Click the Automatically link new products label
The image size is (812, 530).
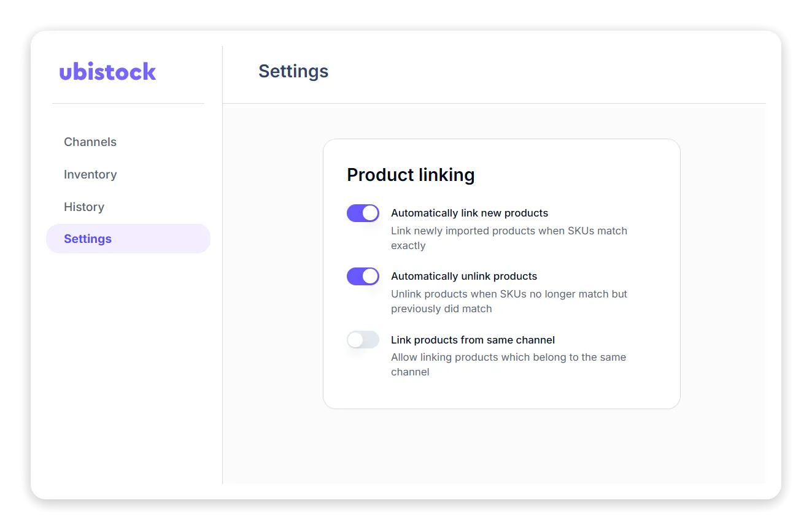[470, 213]
